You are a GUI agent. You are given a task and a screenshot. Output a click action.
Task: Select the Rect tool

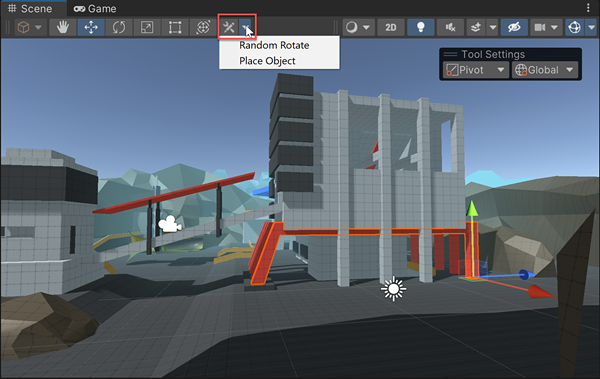175,27
